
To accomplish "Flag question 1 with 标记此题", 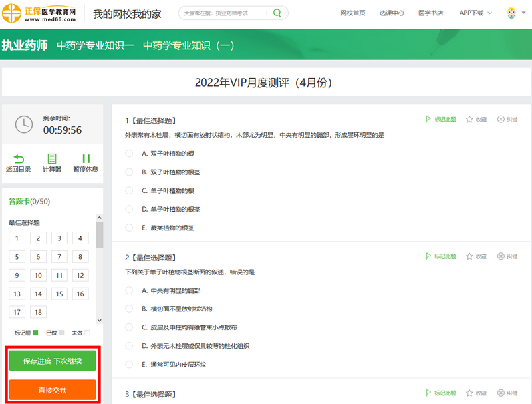I will tap(440, 120).
